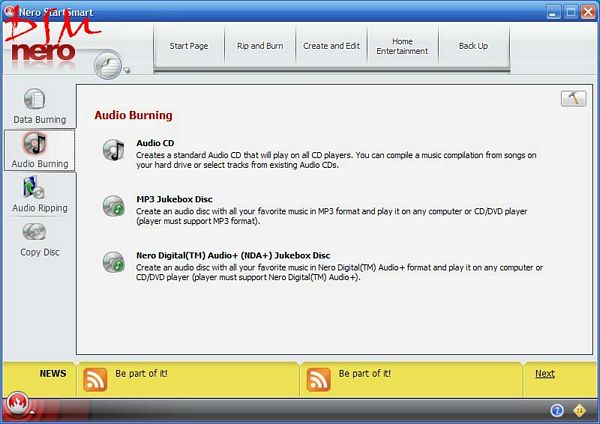Select the Home Entertainment tab
This screenshot has width=600, height=424.
click(x=402, y=46)
